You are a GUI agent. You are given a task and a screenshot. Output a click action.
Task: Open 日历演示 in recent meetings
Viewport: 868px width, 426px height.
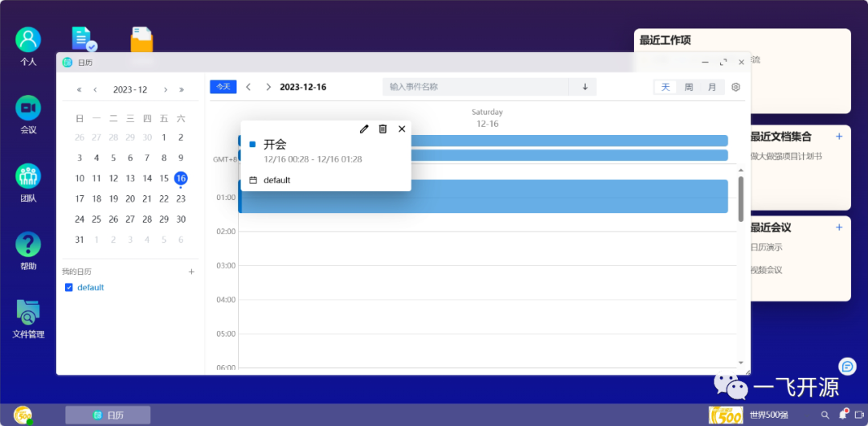point(766,247)
